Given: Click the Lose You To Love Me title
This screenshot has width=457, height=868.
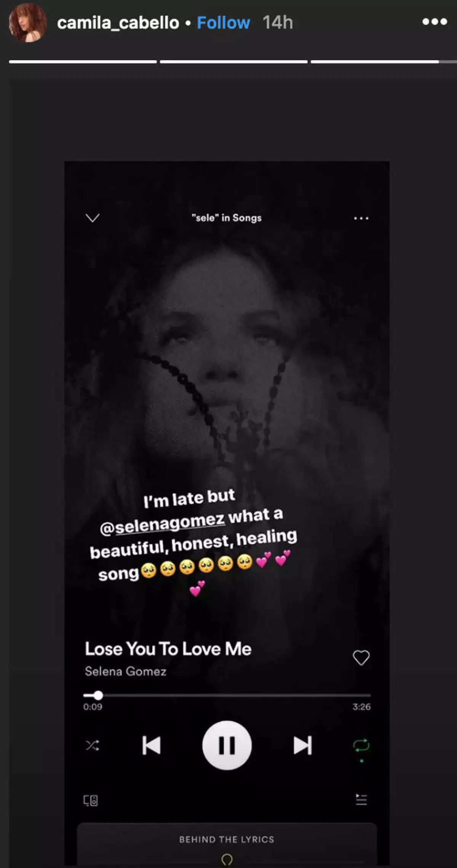Looking at the screenshot, I should [x=168, y=649].
